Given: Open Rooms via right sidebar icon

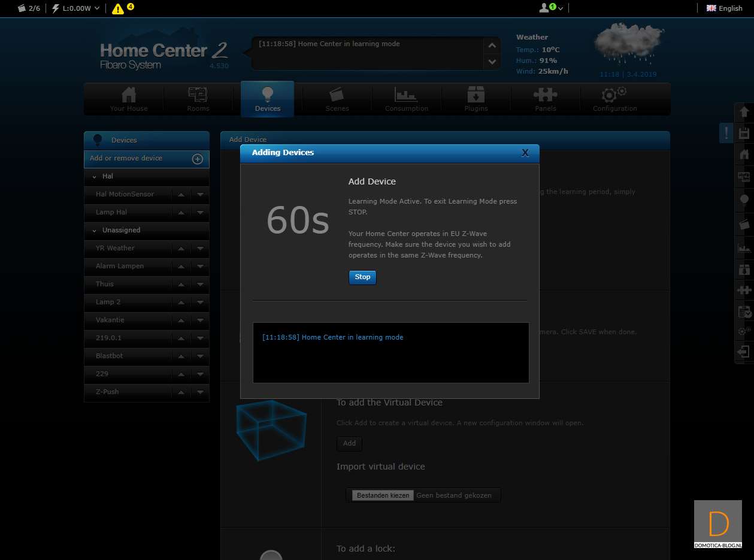Looking at the screenshot, I should (x=744, y=177).
